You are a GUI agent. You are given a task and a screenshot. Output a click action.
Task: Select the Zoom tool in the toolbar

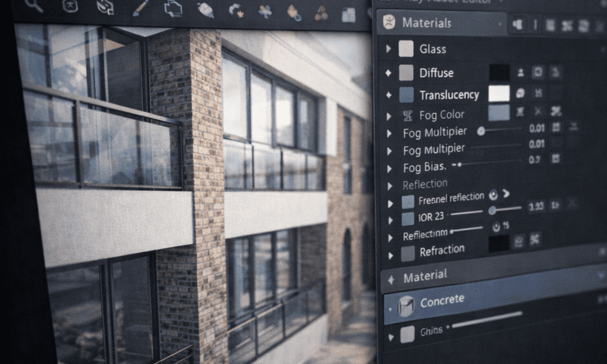click(x=33, y=8)
